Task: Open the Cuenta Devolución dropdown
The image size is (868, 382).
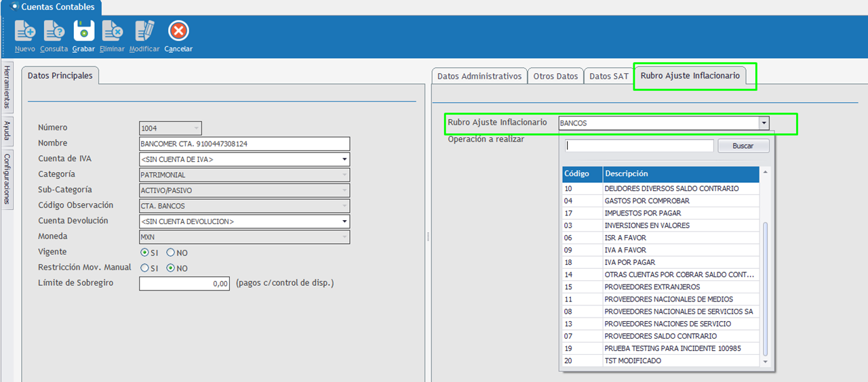Action: (x=344, y=222)
